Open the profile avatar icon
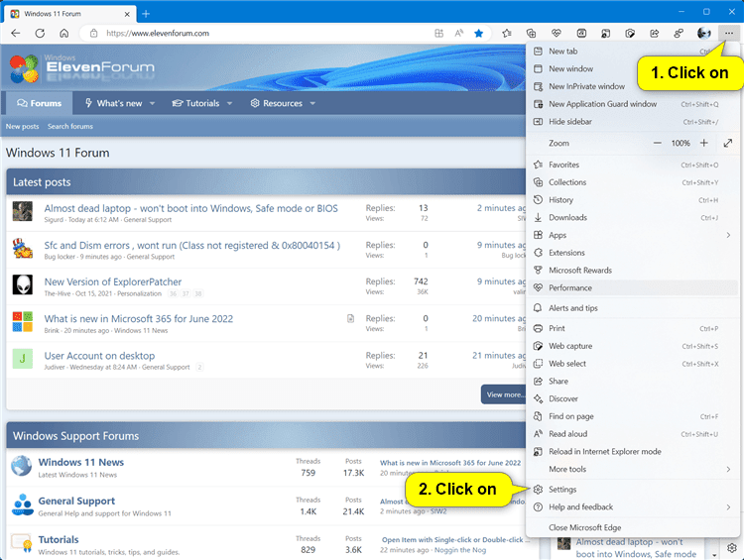The height and width of the screenshot is (560, 744). click(704, 33)
